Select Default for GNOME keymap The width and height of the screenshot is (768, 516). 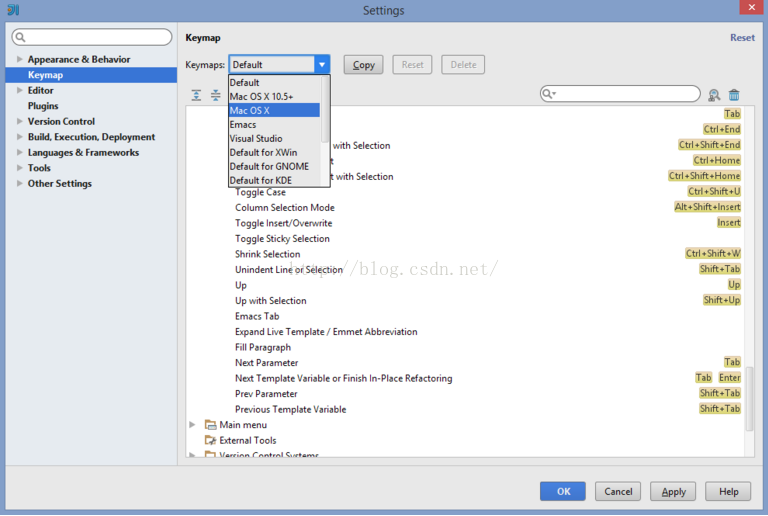click(274, 166)
